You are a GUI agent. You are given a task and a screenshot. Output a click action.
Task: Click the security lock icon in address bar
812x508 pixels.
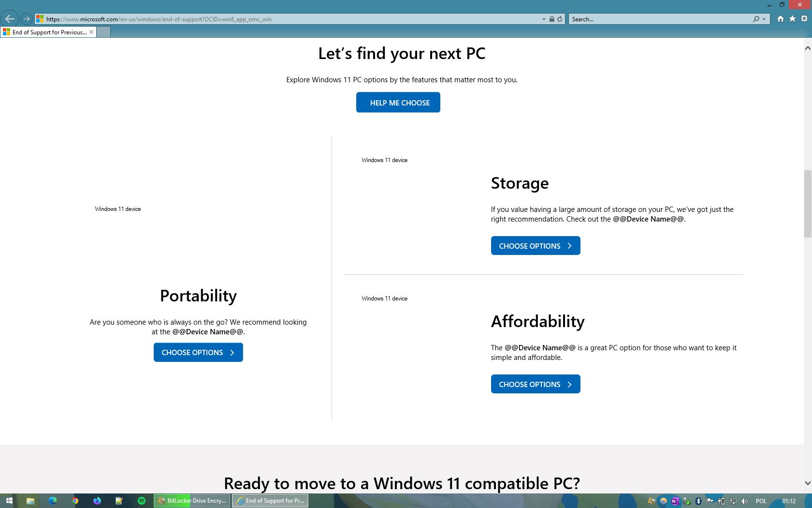tap(551, 19)
